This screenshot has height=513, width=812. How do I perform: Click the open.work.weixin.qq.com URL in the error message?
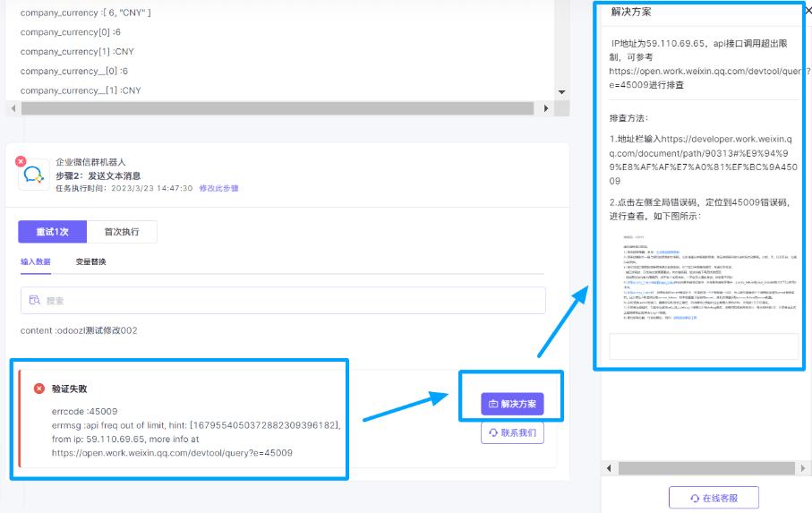tap(172, 453)
